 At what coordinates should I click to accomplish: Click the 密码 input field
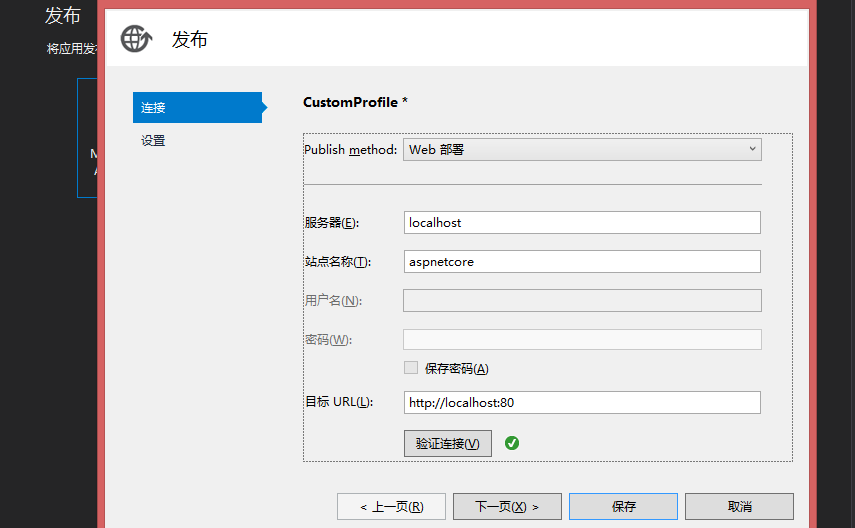[x=582, y=339]
